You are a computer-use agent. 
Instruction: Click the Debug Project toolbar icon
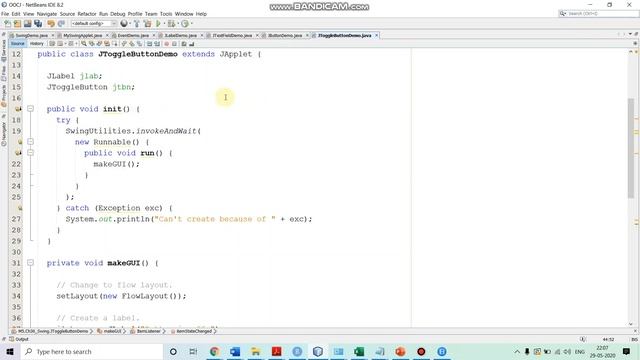tap(171, 24)
